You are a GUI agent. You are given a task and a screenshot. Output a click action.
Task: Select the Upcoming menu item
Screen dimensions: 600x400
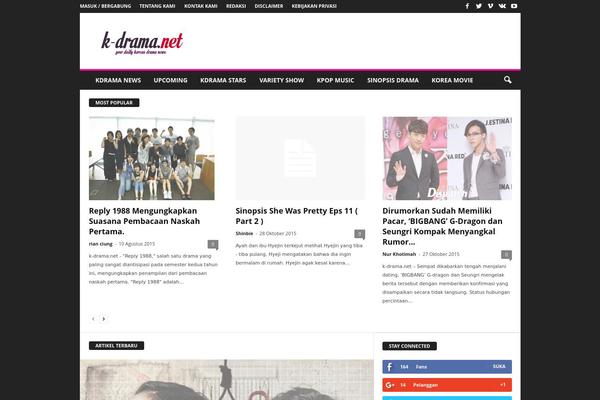coord(170,80)
